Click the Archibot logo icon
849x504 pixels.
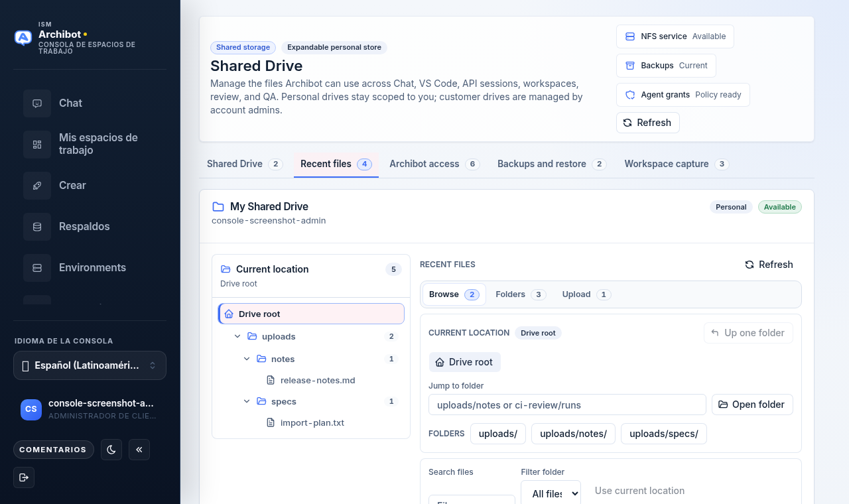23,38
